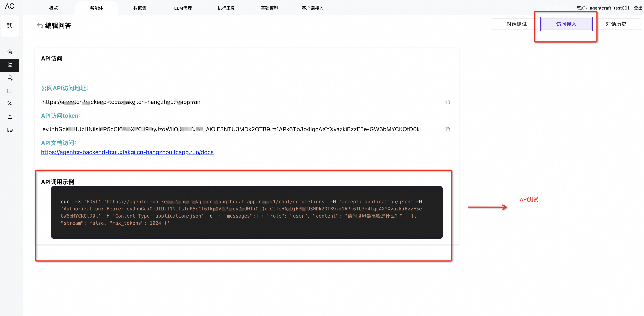Click the 对话测试 button
Viewport: 644px width, 316px height.
(x=516, y=24)
